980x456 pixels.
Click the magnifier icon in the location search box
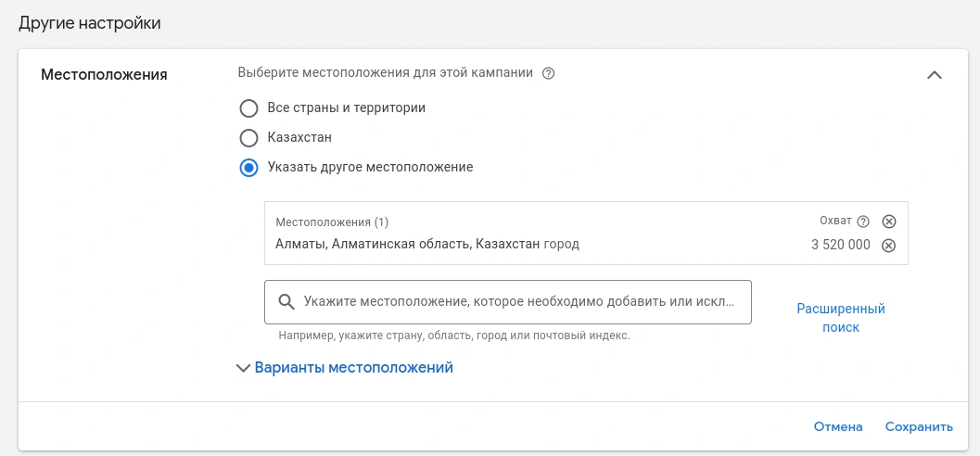pos(286,302)
